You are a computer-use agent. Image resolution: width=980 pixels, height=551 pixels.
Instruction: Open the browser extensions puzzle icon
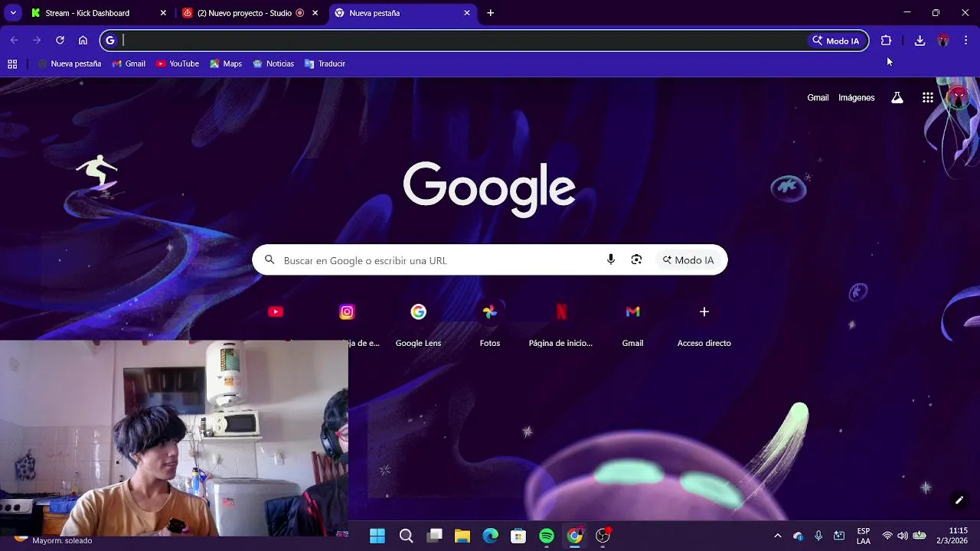point(886,41)
